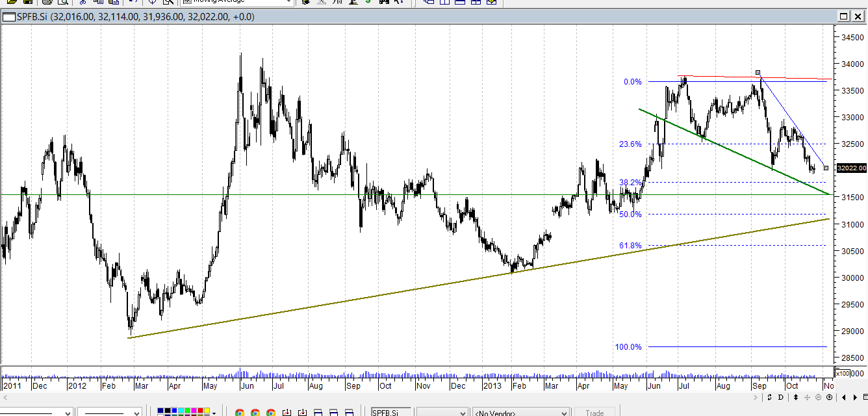The image size is (868, 416).
Task: Click the vertical double-arrow rescale icon
Action: [x=796, y=397]
